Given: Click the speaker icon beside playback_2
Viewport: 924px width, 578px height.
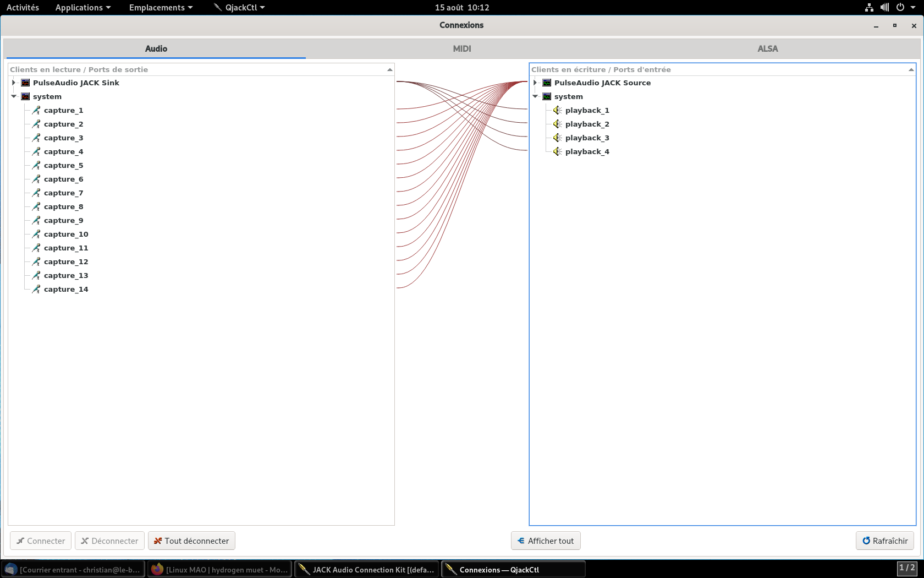Looking at the screenshot, I should [558, 124].
